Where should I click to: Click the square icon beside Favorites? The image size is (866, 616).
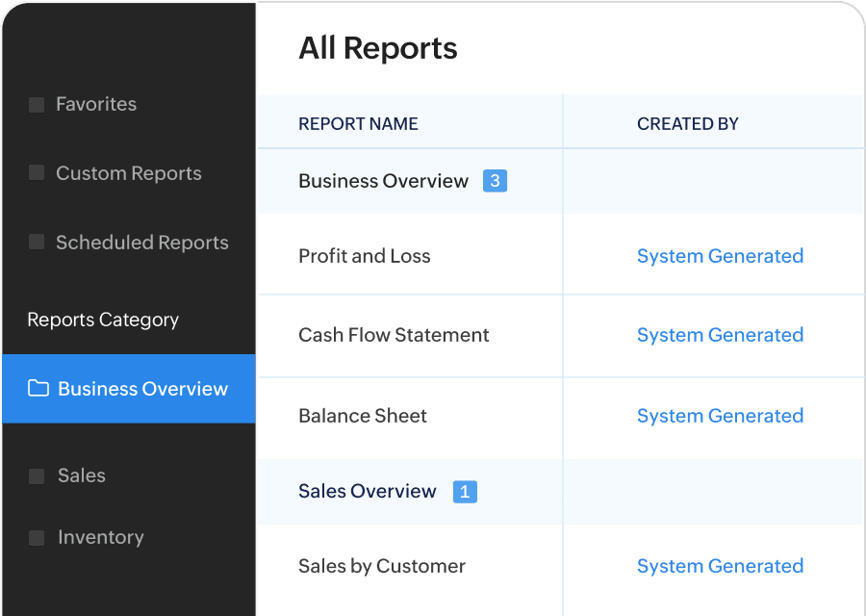[x=37, y=104]
